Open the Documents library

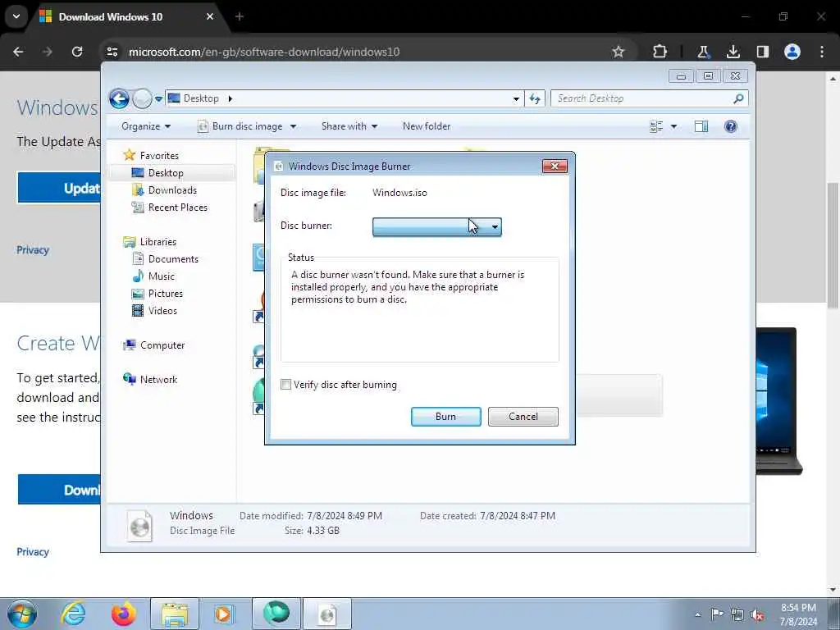173,259
